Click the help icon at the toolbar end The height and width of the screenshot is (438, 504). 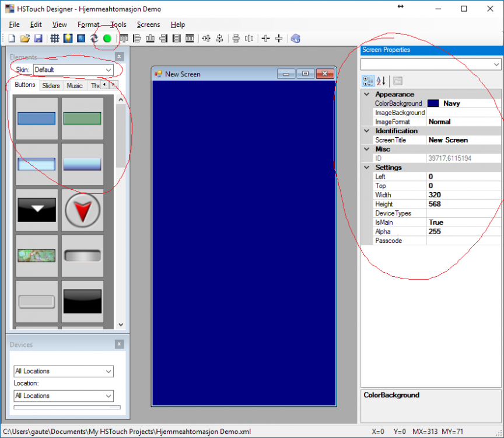pyautogui.click(x=295, y=39)
